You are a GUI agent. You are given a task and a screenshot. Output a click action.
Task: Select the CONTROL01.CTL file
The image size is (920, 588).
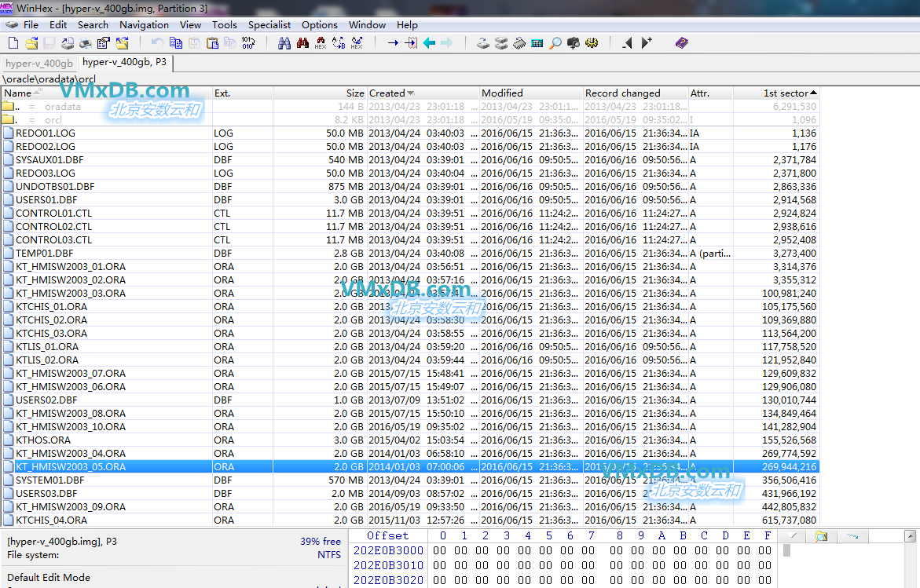pyautogui.click(x=53, y=214)
